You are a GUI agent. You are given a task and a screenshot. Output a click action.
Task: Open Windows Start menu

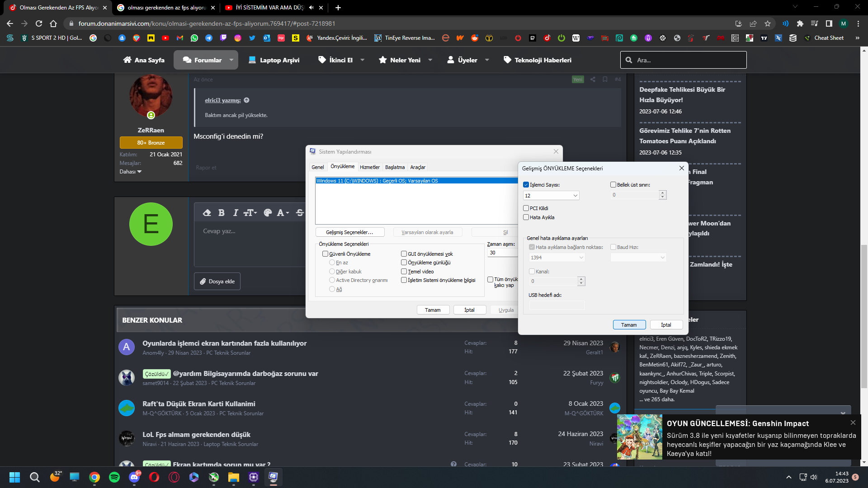point(15,477)
